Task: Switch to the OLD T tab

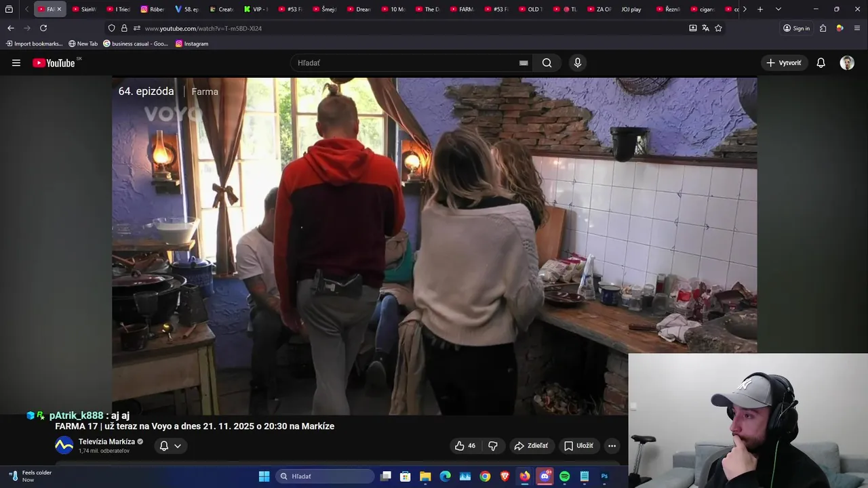Action: (x=531, y=9)
